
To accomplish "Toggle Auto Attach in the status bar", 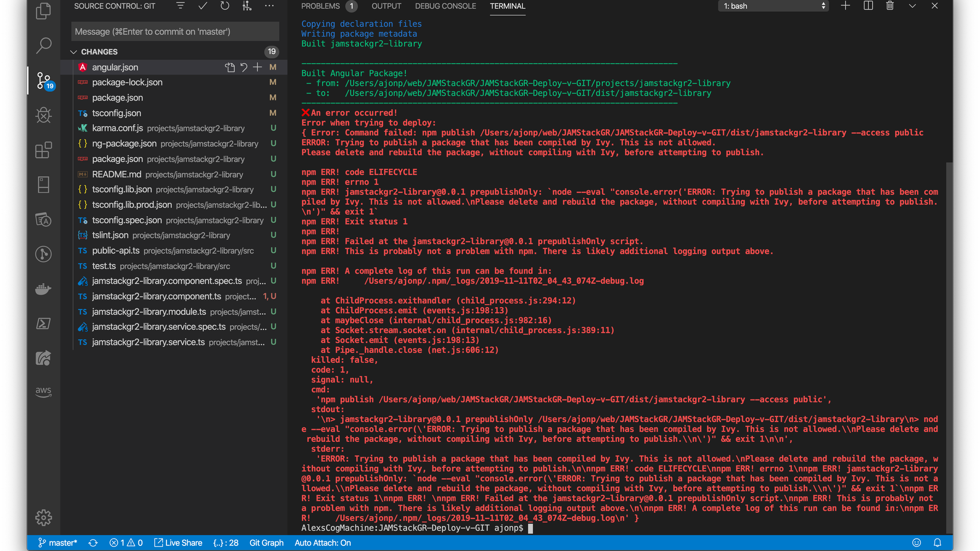I will click(x=323, y=543).
